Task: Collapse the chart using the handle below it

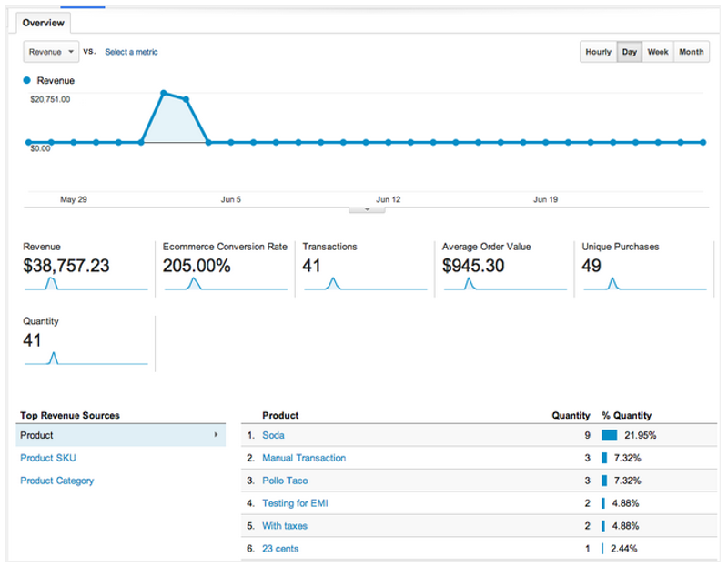Action: coord(367,208)
